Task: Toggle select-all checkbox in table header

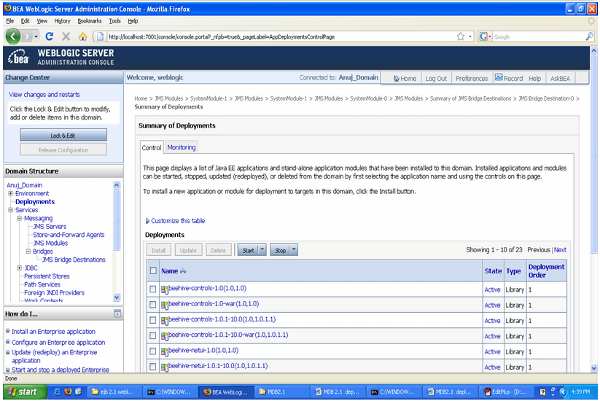Action: 153,271
